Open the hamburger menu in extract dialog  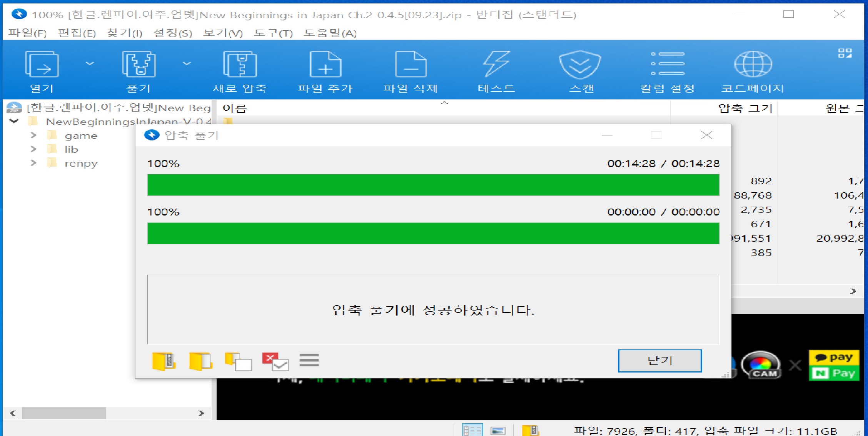pos(309,360)
